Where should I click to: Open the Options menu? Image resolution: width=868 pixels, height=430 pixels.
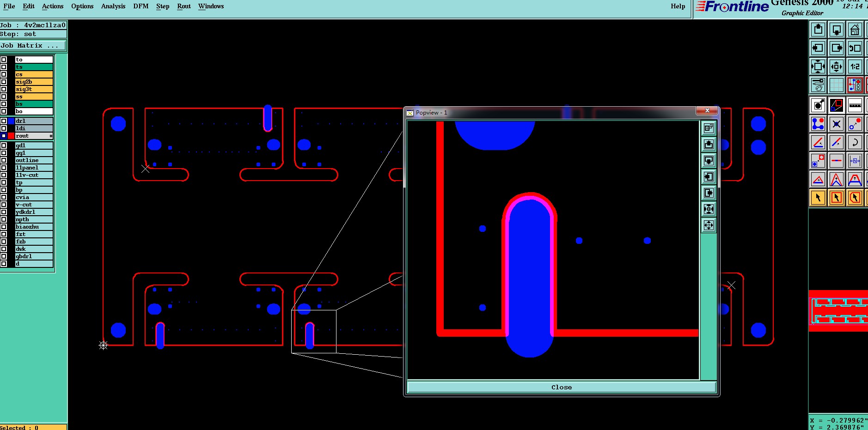(82, 6)
